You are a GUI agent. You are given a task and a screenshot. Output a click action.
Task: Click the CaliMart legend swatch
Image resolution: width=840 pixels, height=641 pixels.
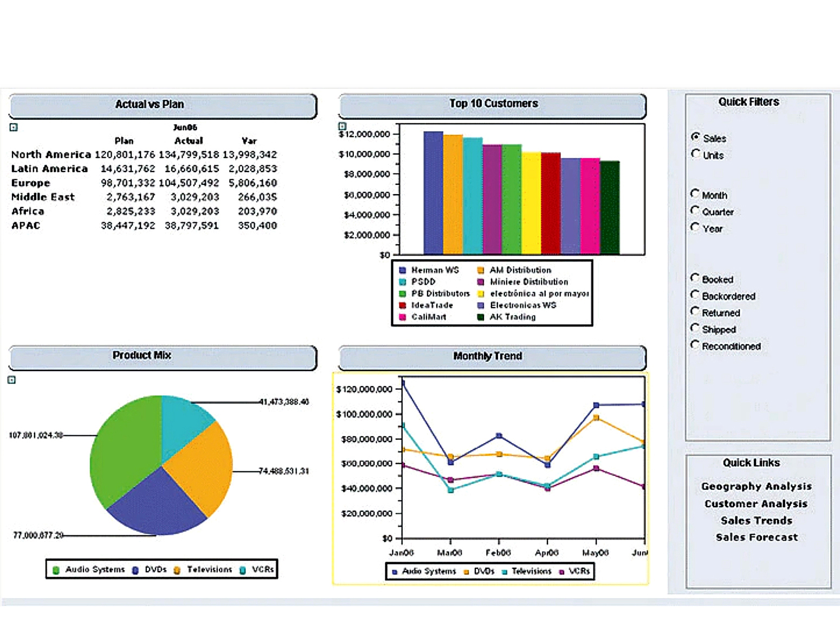point(403,317)
